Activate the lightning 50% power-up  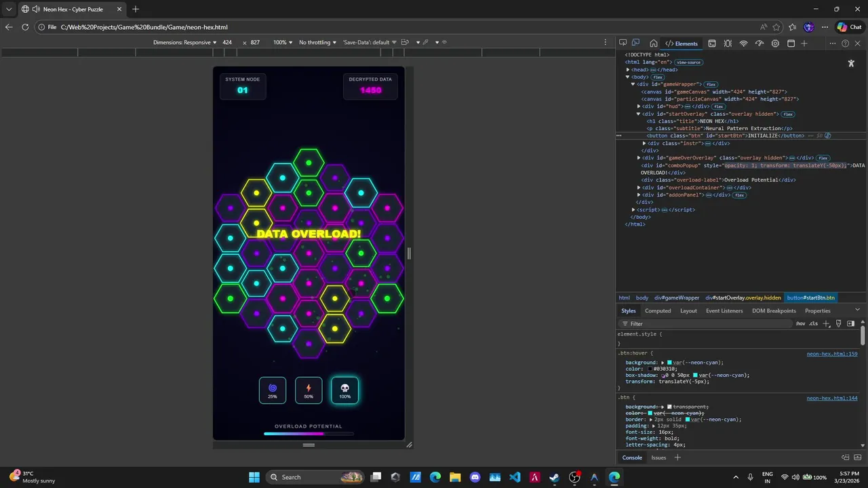tap(309, 390)
